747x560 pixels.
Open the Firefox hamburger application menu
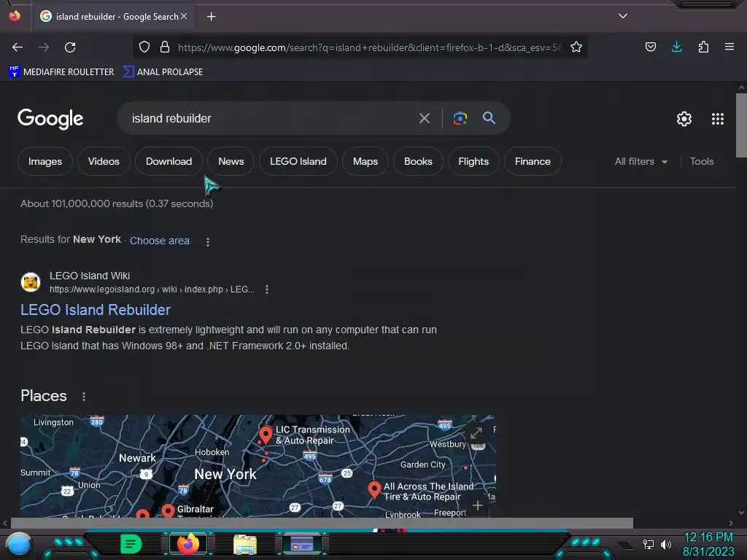[729, 47]
